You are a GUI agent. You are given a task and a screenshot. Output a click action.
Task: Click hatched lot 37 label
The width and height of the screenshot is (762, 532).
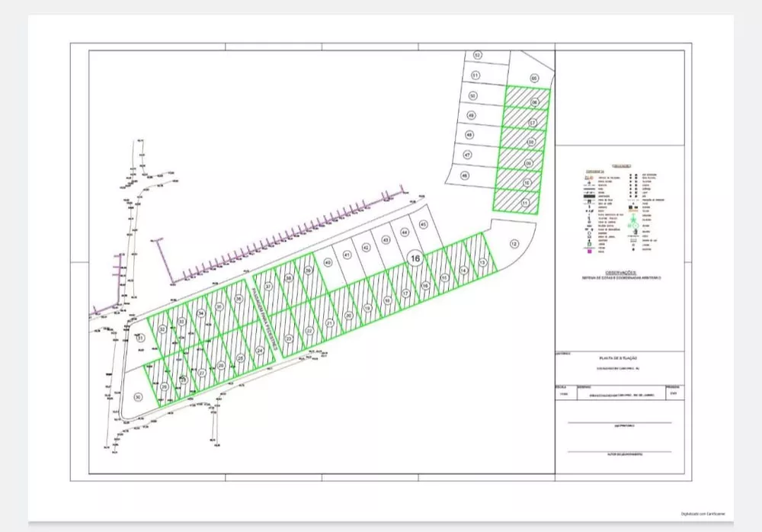pyautogui.click(x=268, y=287)
